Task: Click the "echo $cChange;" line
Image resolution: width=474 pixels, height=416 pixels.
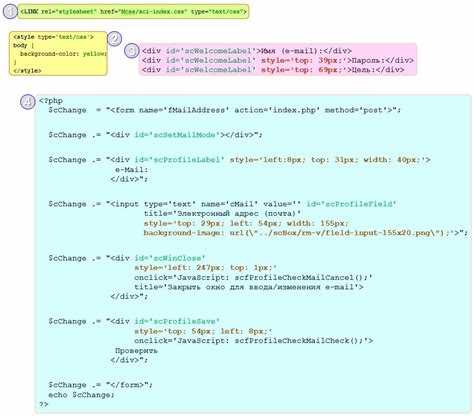Action: point(81,395)
